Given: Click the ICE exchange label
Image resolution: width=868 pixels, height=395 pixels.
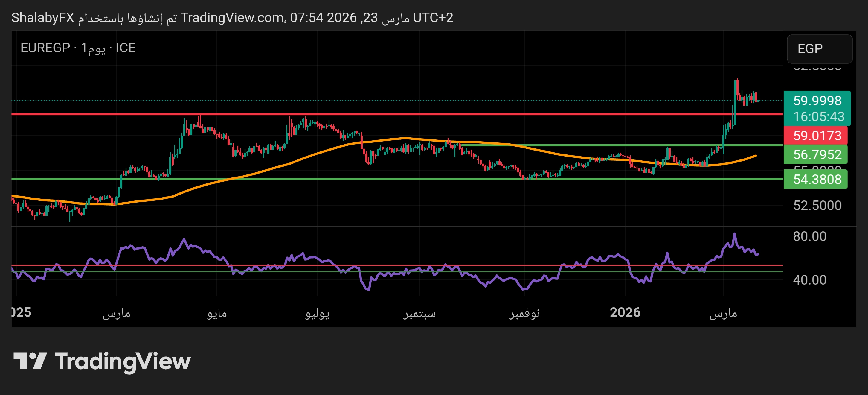Looking at the screenshot, I should [125, 48].
